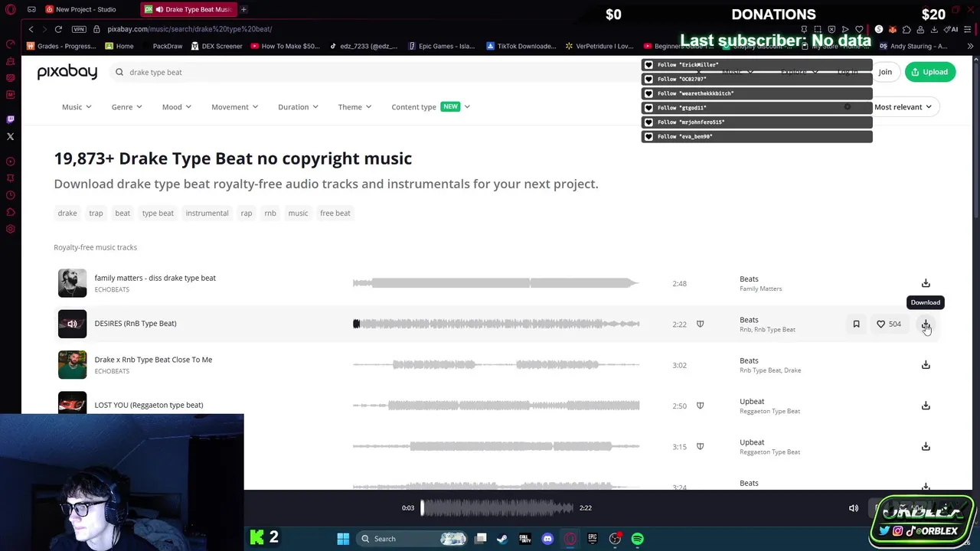Expand the Mood filter dropdown
Screen dimensions: 980x551
click(176, 107)
